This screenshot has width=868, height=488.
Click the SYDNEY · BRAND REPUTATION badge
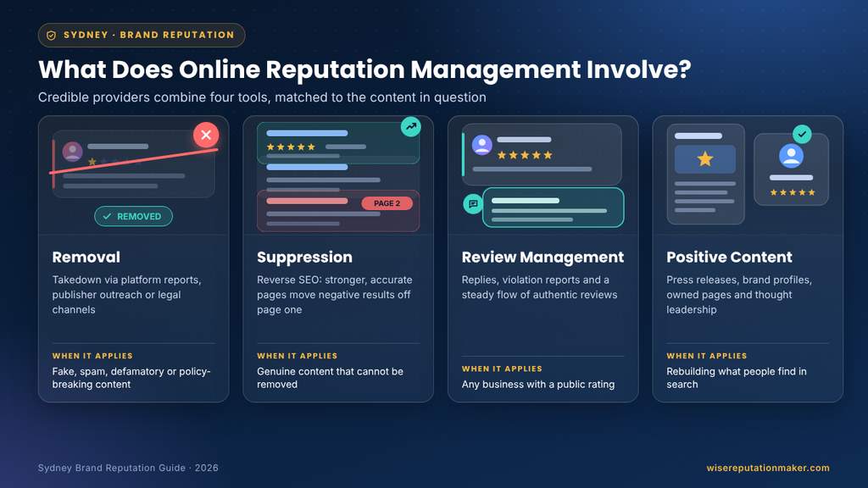[142, 35]
